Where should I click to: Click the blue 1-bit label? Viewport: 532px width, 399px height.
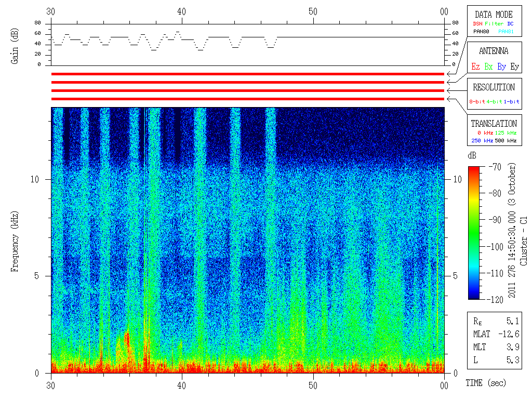(511, 101)
